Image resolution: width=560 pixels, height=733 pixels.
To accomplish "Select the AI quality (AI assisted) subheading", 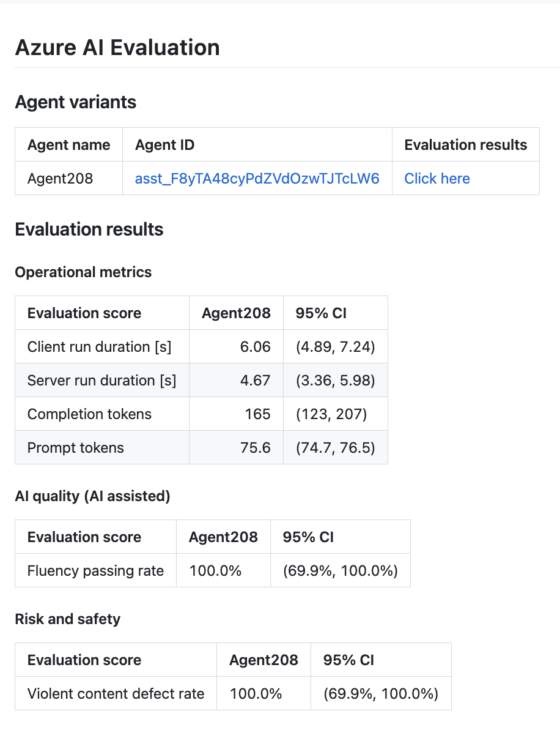I will tap(92, 496).
